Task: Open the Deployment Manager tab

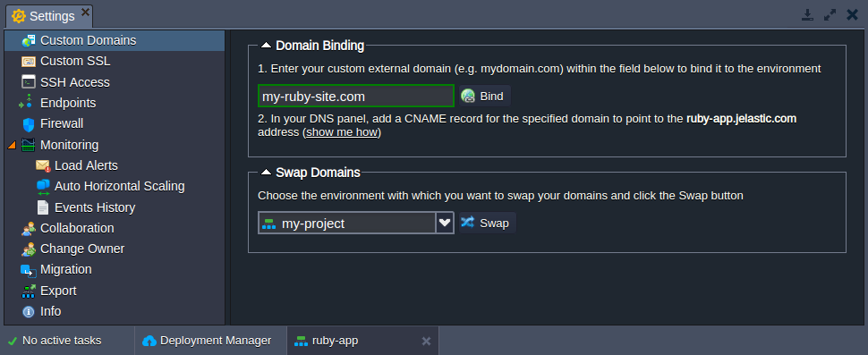Action: coord(210,341)
